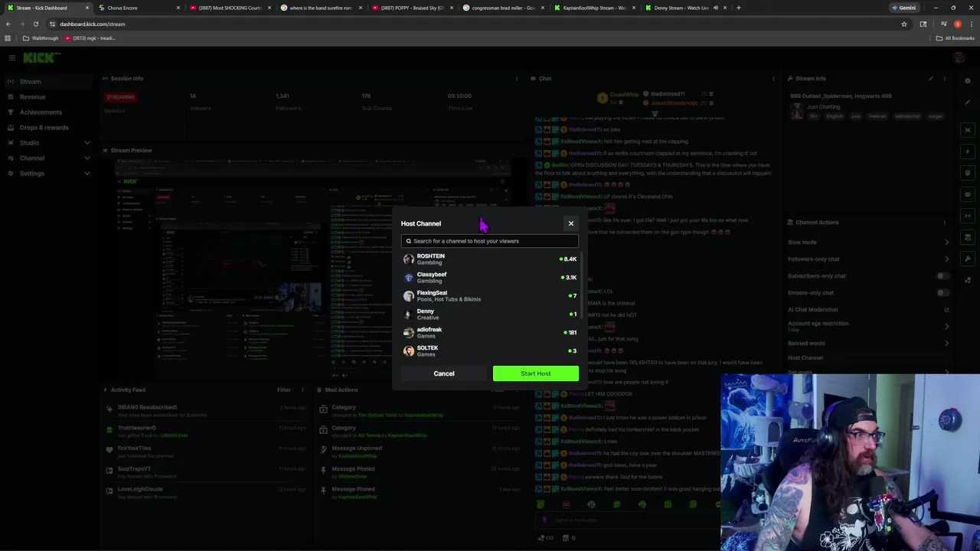Click the host list scrollbar
The height and width of the screenshot is (551, 980).
pyautogui.click(x=582, y=287)
